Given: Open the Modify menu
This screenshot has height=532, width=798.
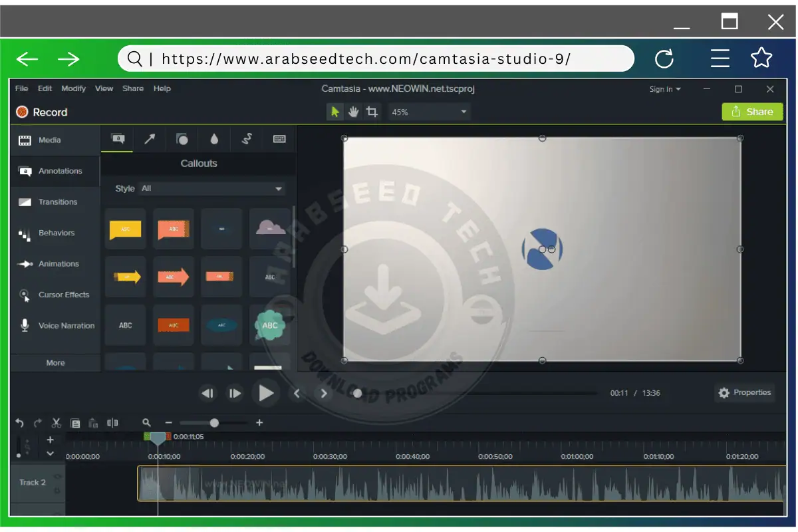Looking at the screenshot, I should click(x=73, y=88).
